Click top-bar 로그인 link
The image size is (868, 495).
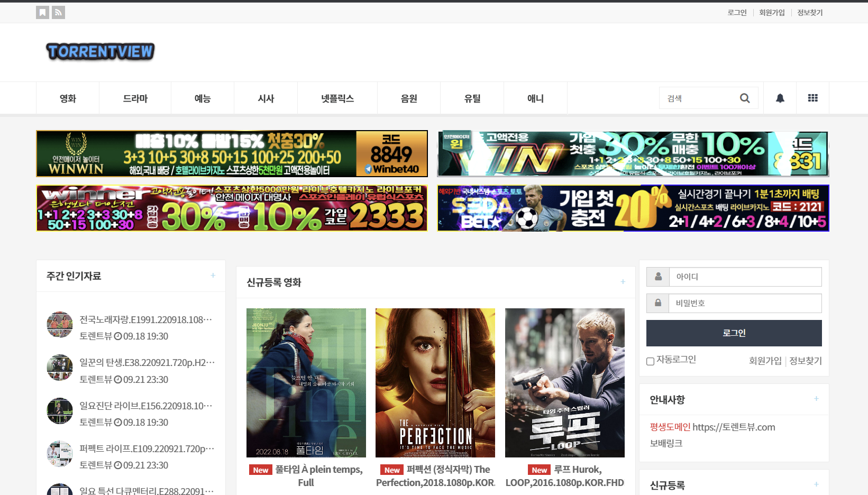[x=737, y=12]
